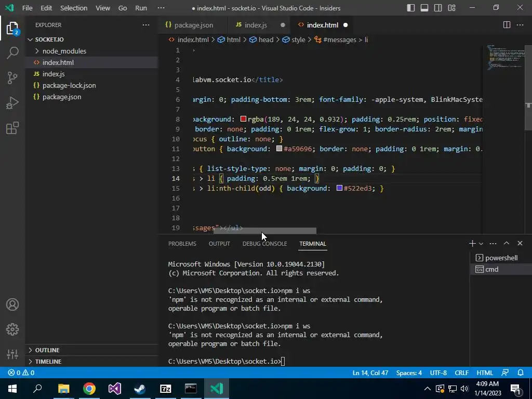Image resolution: width=532 pixels, height=399 pixels.
Task: Open Customize Layout icon in the title bar
Action: (x=451, y=8)
